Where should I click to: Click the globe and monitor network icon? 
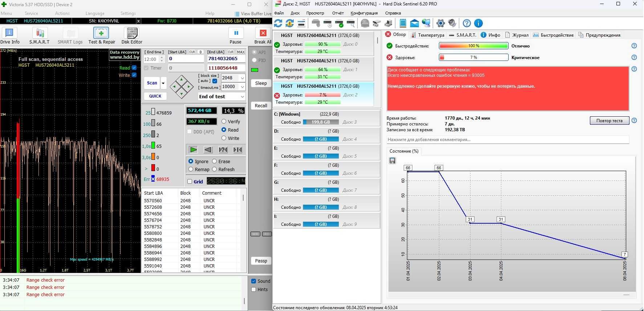tap(426, 24)
